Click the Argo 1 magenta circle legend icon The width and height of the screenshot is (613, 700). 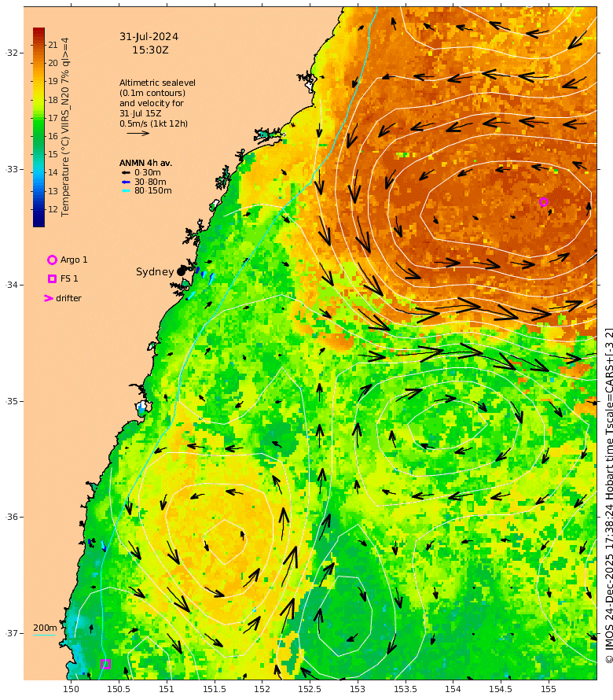point(52,260)
